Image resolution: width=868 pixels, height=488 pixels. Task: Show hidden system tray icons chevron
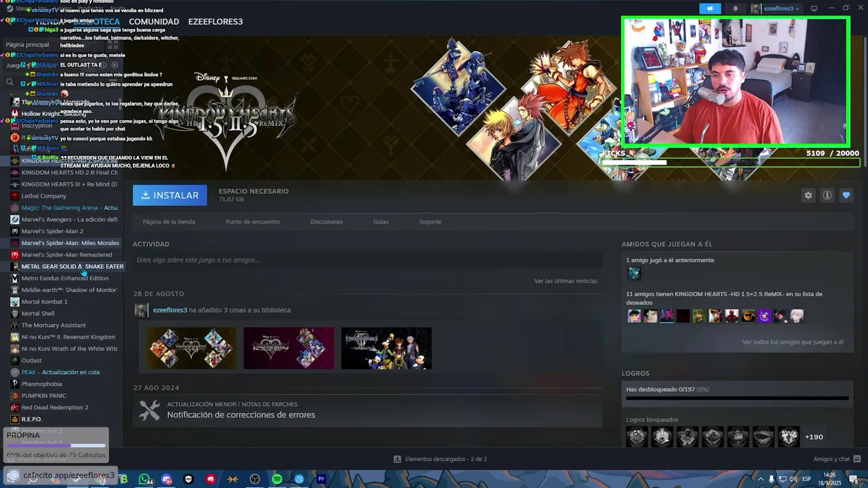760,479
